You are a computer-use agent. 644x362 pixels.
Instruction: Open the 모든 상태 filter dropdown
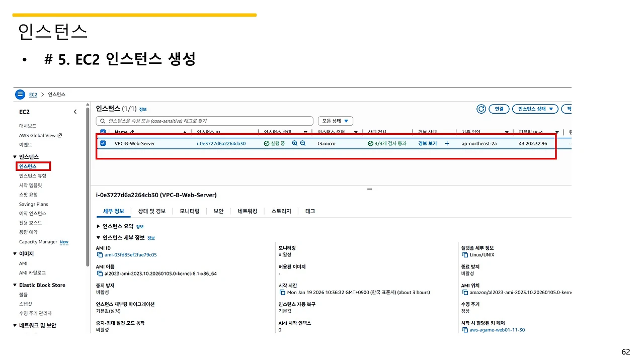coord(336,121)
